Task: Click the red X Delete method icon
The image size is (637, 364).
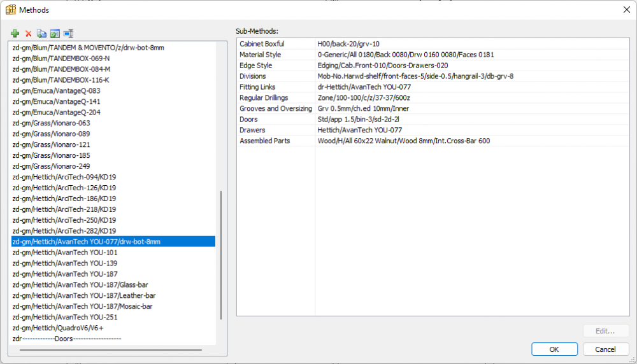Action: [x=29, y=34]
